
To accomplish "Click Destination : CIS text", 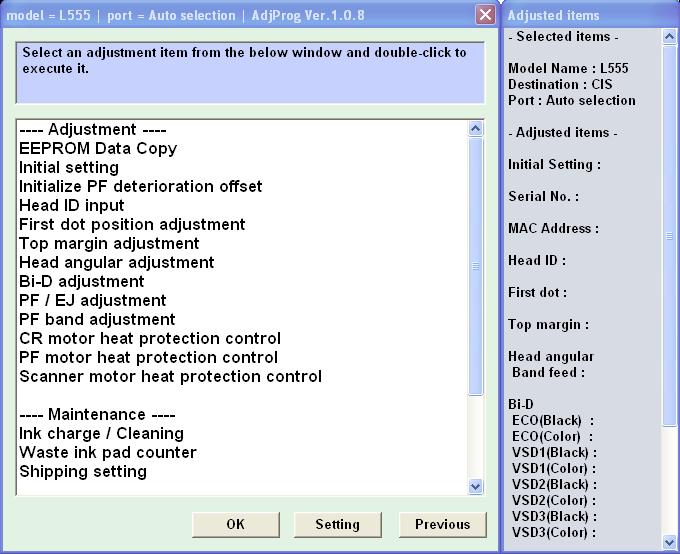I will coord(560,84).
